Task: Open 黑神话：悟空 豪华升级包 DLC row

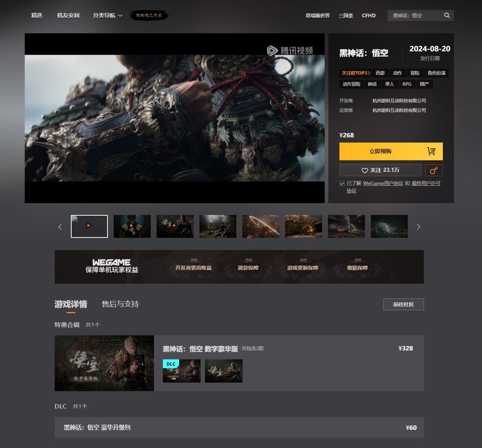Action: tap(239, 427)
